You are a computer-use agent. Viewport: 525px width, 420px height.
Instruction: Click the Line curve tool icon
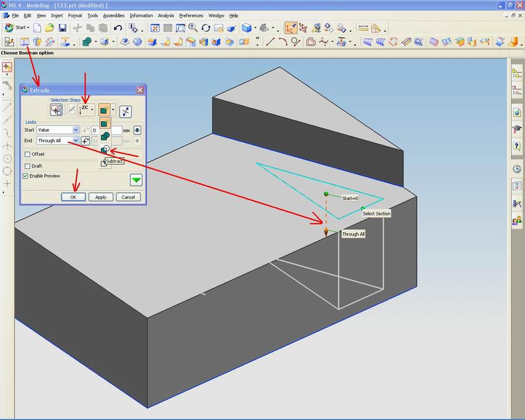pos(270,42)
